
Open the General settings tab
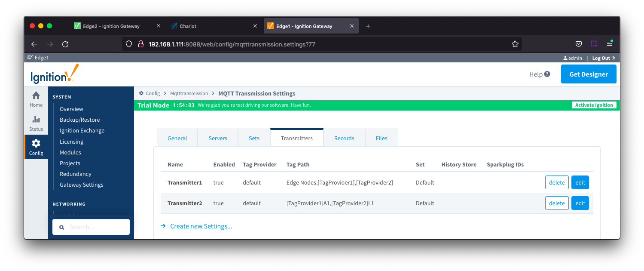click(x=177, y=138)
